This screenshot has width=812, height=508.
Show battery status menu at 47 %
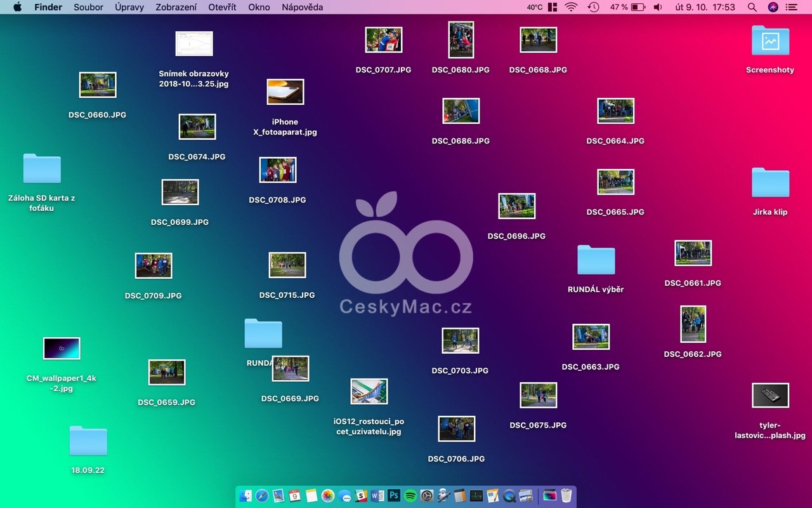[638, 7]
